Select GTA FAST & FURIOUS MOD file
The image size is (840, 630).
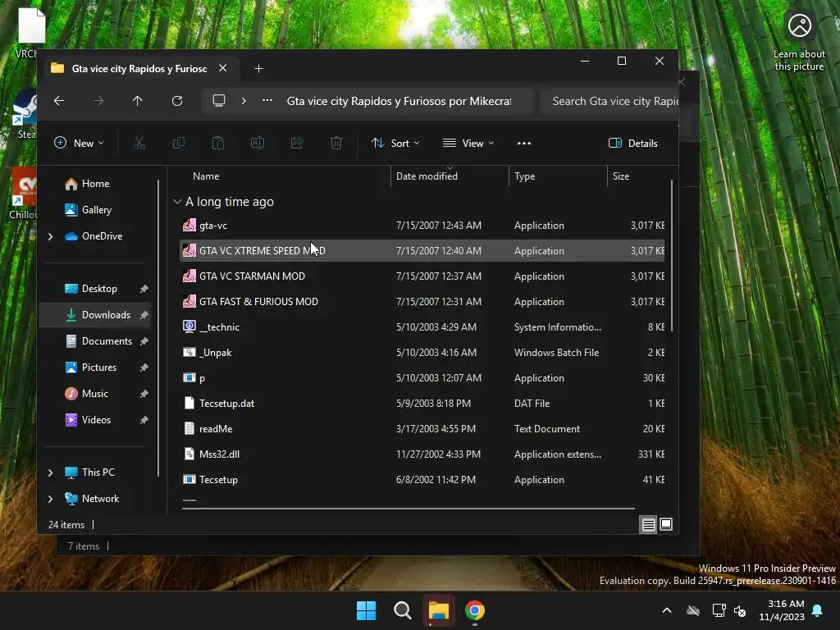422,302
